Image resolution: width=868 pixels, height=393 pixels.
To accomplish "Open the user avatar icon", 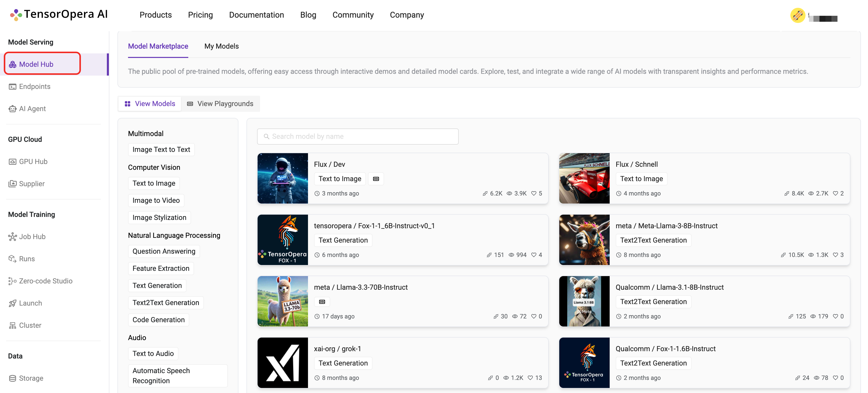I will point(797,15).
